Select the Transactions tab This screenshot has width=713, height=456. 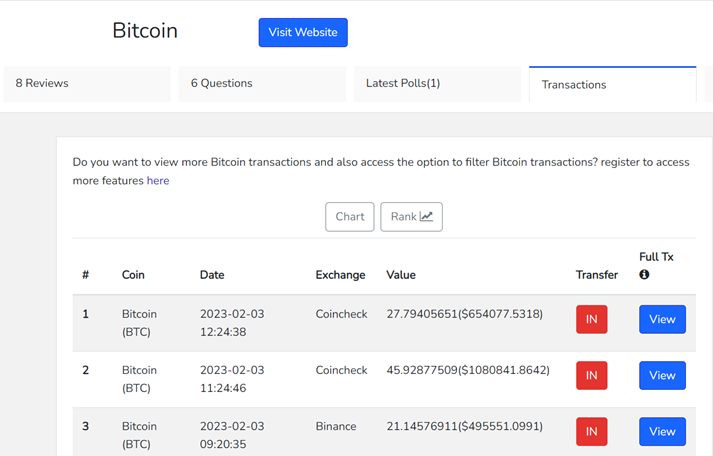pyautogui.click(x=613, y=84)
